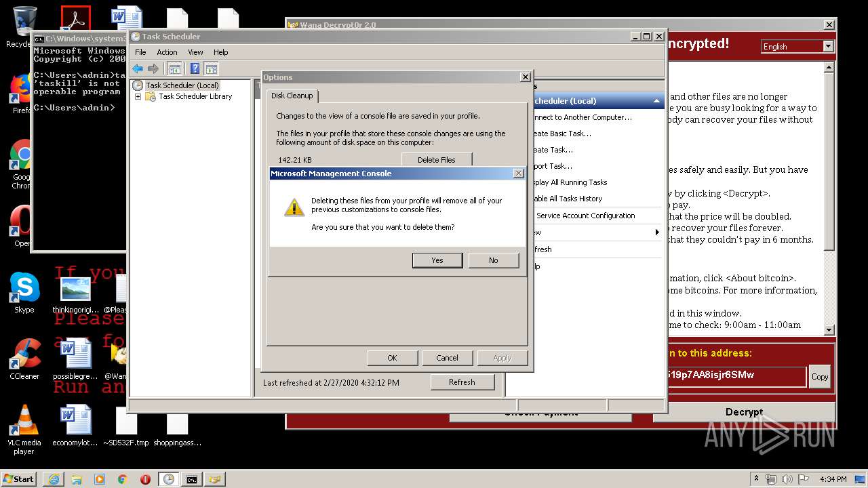Viewport: 868px width, 488px height.
Task: Open Skype desktop shortcut
Action: pyautogui.click(x=24, y=293)
